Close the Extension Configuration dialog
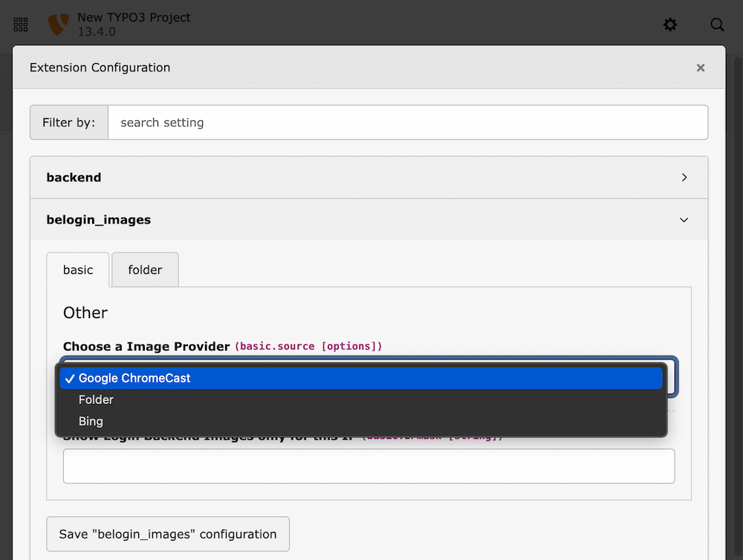The width and height of the screenshot is (743, 560). [x=701, y=68]
